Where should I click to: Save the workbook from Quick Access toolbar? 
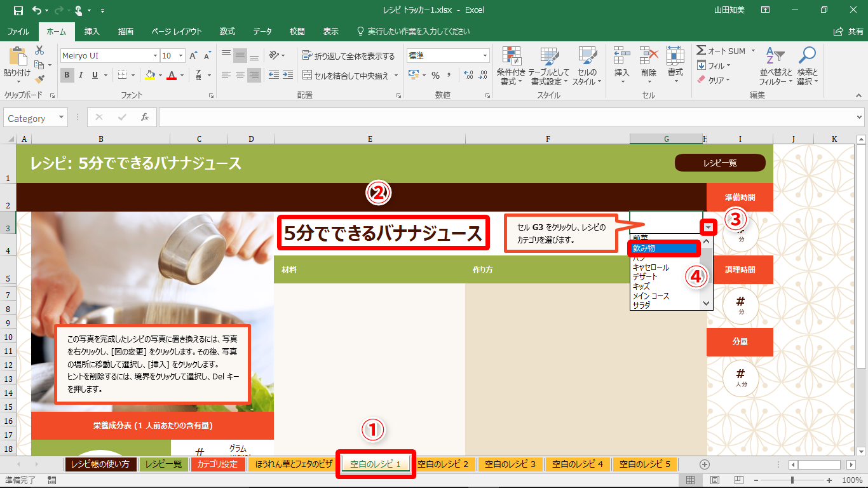(x=18, y=10)
